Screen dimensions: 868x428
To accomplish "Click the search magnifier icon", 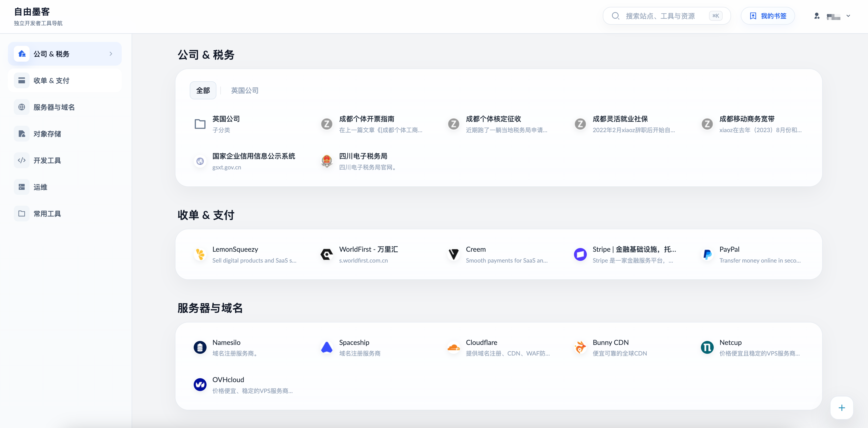I will point(616,16).
